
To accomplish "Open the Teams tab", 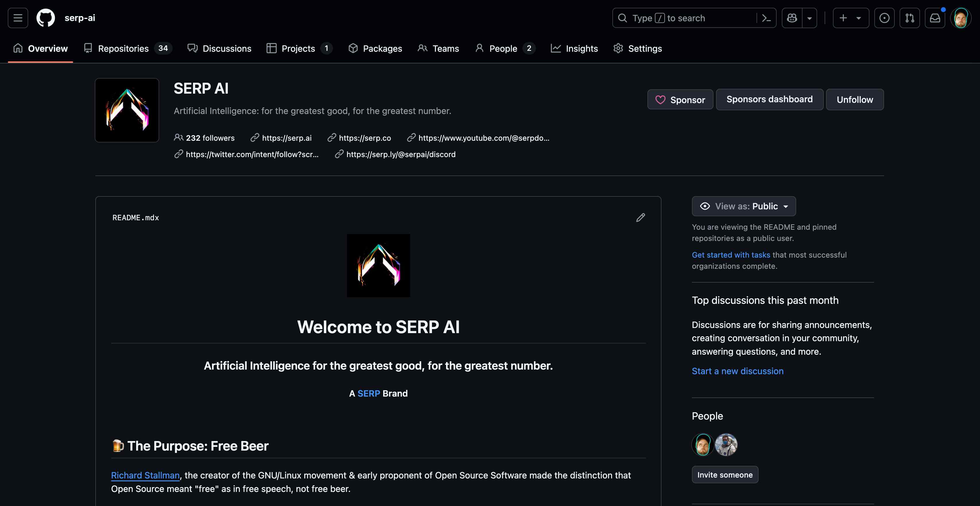I will point(438,48).
